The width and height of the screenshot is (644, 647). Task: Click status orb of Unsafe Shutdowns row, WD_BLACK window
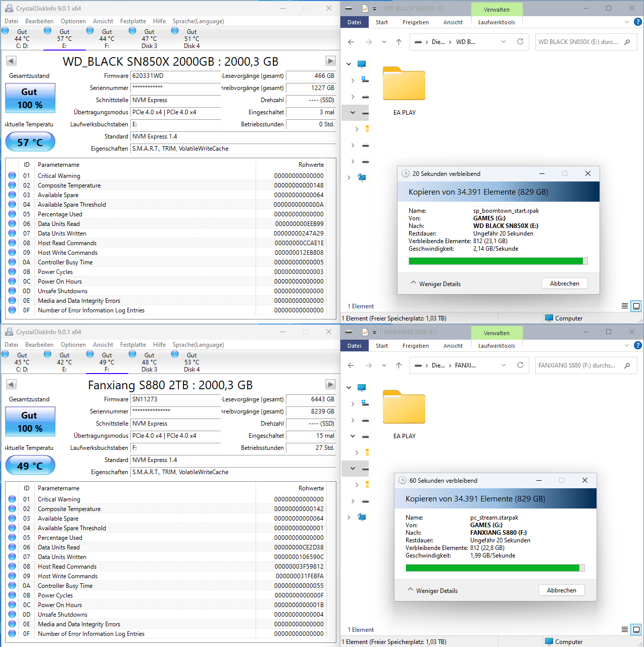click(x=12, y=291)
